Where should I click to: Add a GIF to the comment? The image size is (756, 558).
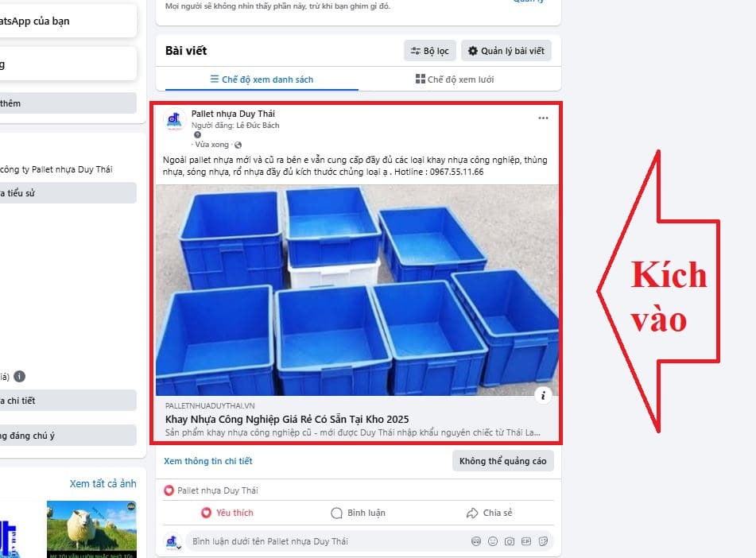tap(526, 541)
